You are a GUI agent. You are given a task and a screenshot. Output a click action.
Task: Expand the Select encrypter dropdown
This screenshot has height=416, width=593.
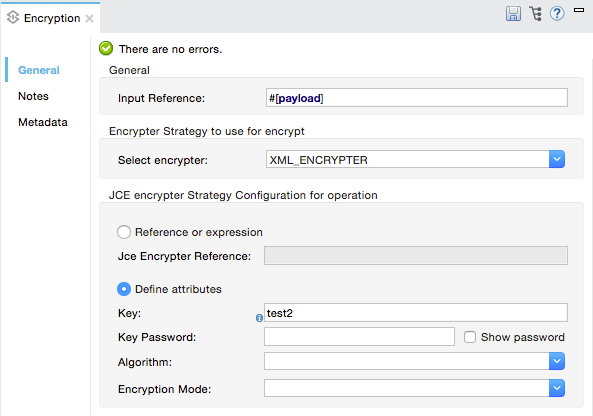557,159
